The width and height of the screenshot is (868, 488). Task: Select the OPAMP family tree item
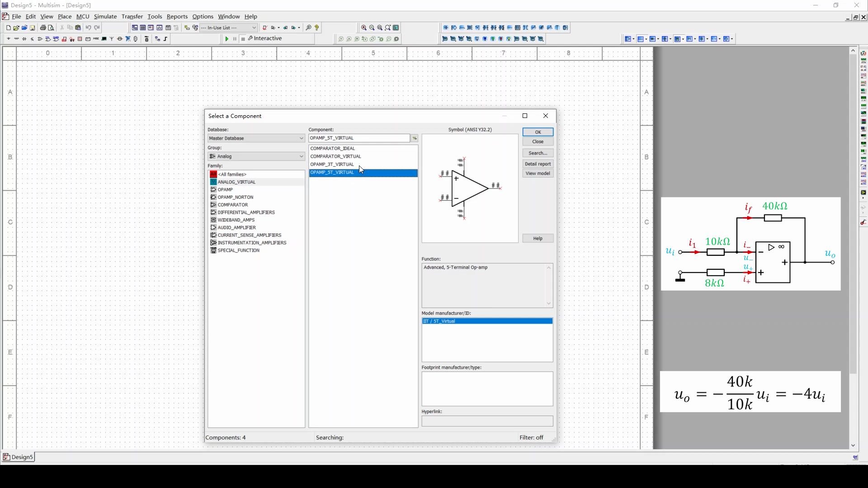225,189
